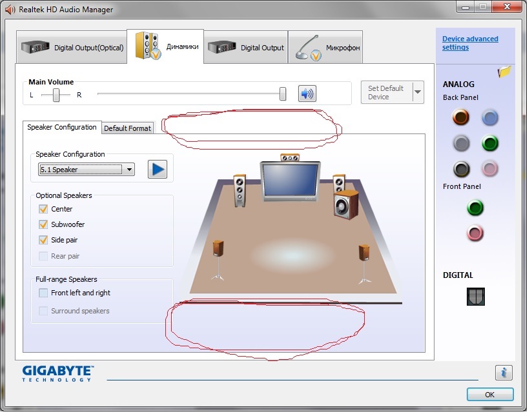
Task: Click the orange back panel jack
Action: click(460, 117)
